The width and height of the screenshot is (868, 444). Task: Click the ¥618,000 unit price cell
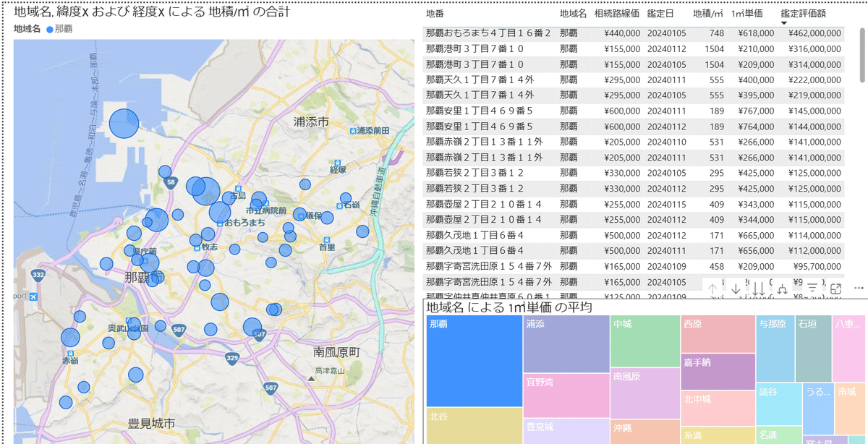click(x=752, y=33)
